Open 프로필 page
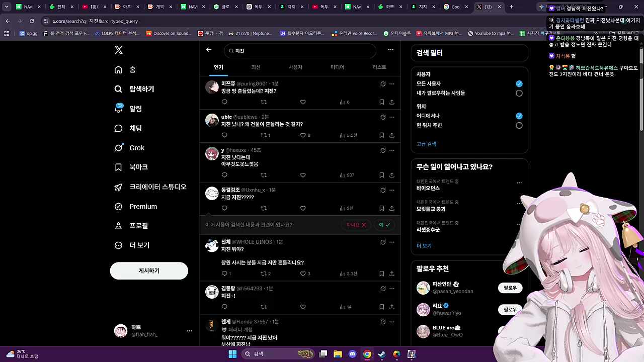 click(x=131, y=226)
